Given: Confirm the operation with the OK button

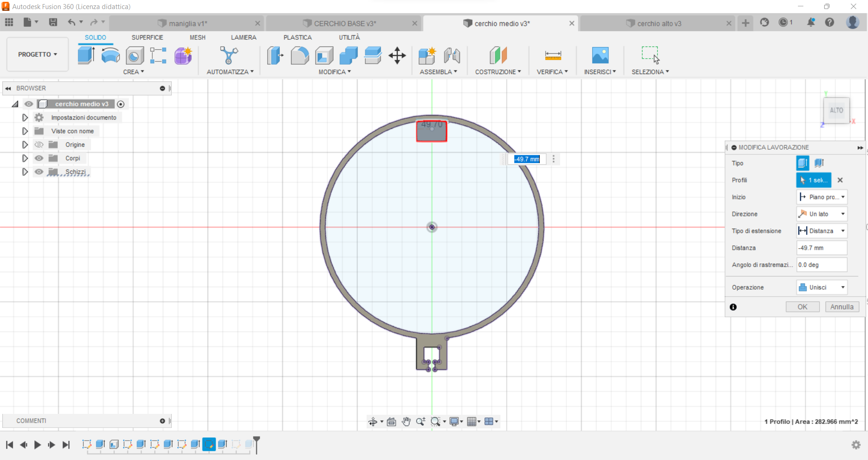Looking at the screenshot, I should tap(802, 307).
